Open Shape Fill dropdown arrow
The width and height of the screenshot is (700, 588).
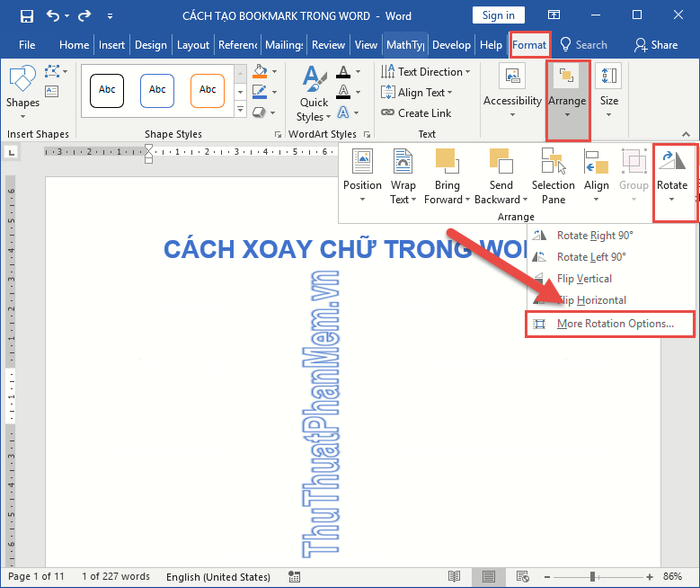click(x=275, y=71)
